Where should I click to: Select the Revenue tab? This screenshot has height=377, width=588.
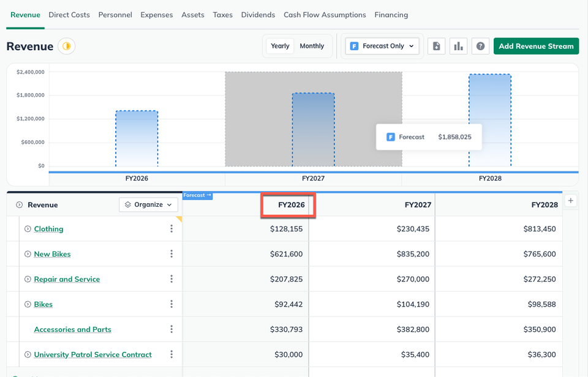pyautogui.click(x=25, y=15)
